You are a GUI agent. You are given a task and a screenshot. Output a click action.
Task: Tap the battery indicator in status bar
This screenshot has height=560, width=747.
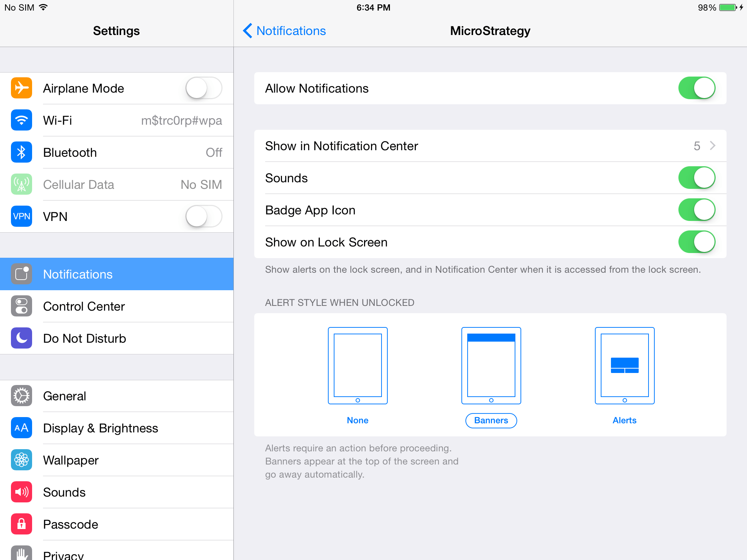(x=728, y=8)
